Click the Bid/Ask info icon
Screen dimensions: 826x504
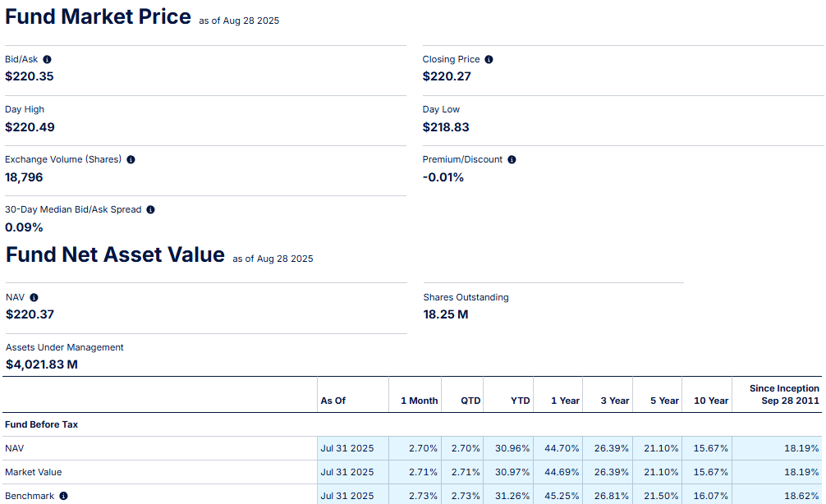pos(47,60)
